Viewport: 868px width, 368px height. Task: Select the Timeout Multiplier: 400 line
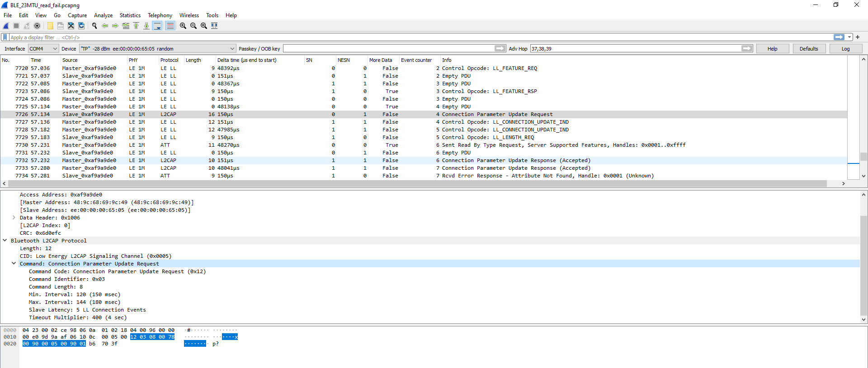[x=78, y=317]
